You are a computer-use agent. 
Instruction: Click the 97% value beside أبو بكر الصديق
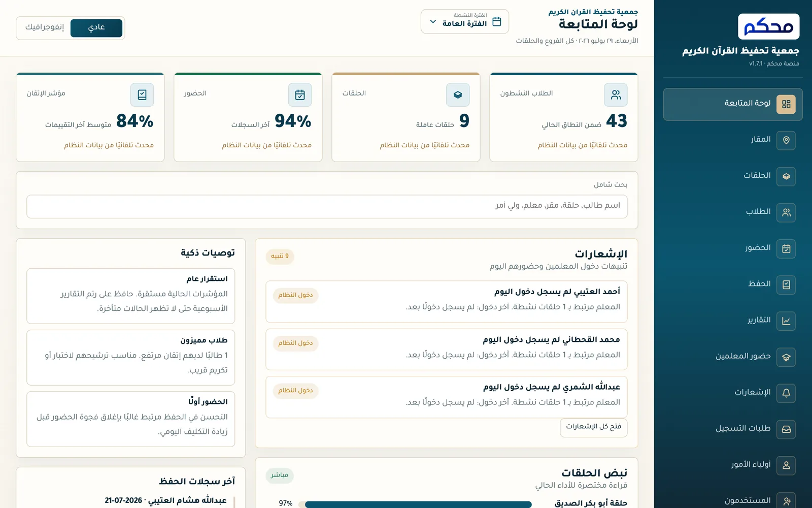[286, 503]
